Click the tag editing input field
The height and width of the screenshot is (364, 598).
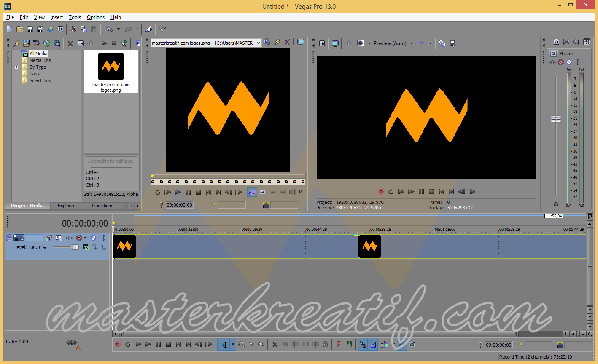click(x=112, y=161)
